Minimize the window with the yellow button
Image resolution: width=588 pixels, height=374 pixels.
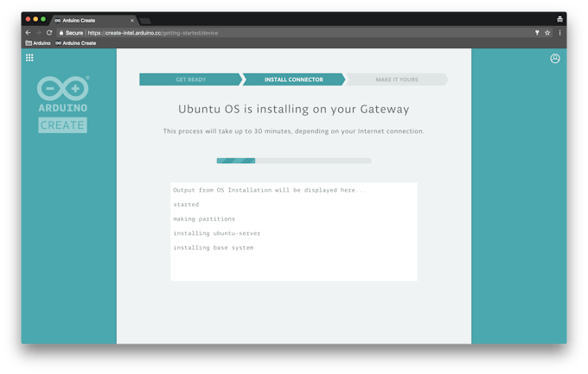point(35,19)
